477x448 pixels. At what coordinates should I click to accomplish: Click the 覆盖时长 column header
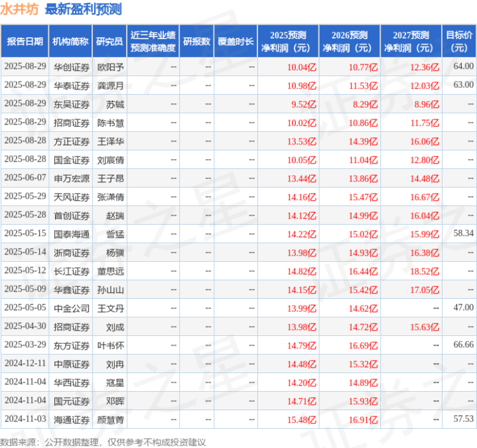tap(236, 41)
